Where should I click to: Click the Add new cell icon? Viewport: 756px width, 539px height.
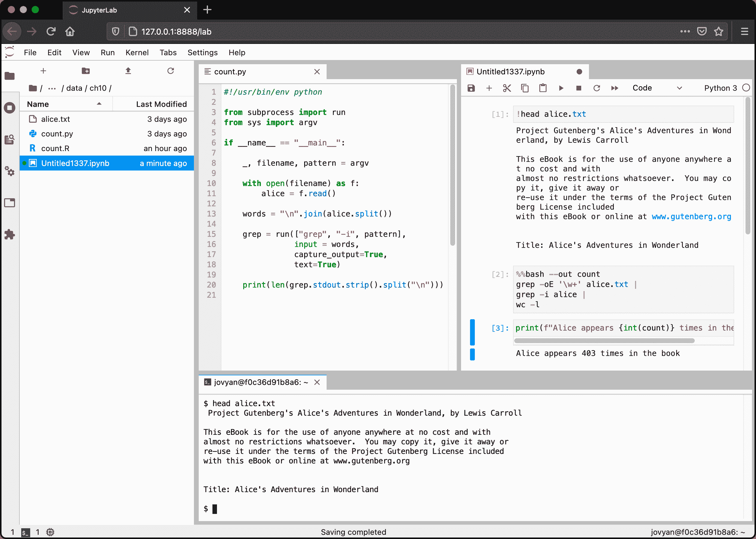coord(489,88)
